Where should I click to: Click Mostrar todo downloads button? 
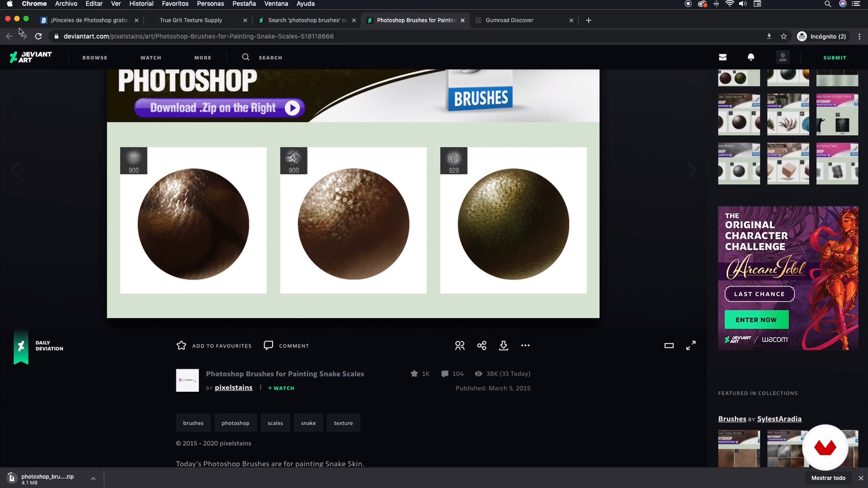[828, 478]
